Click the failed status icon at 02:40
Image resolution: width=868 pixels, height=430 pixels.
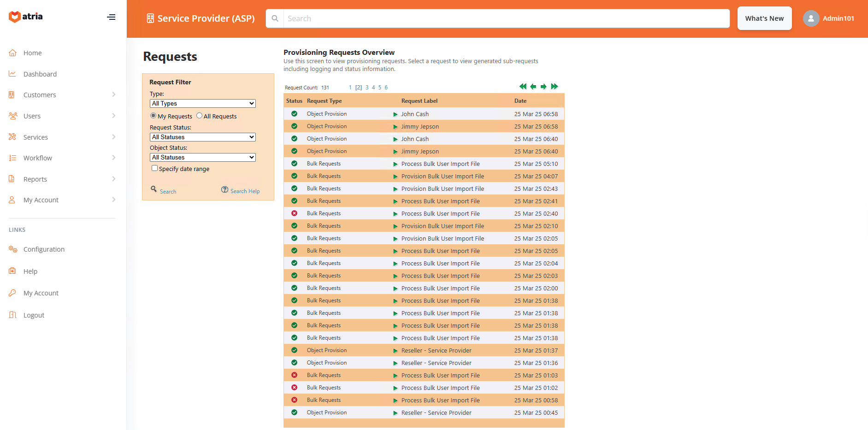tap(294, 213)
